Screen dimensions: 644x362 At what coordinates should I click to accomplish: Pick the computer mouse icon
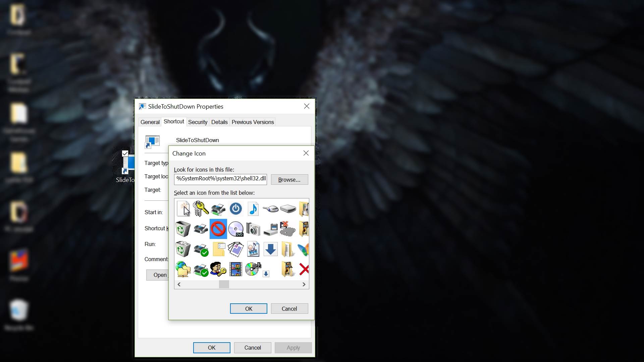pos(270,209)
